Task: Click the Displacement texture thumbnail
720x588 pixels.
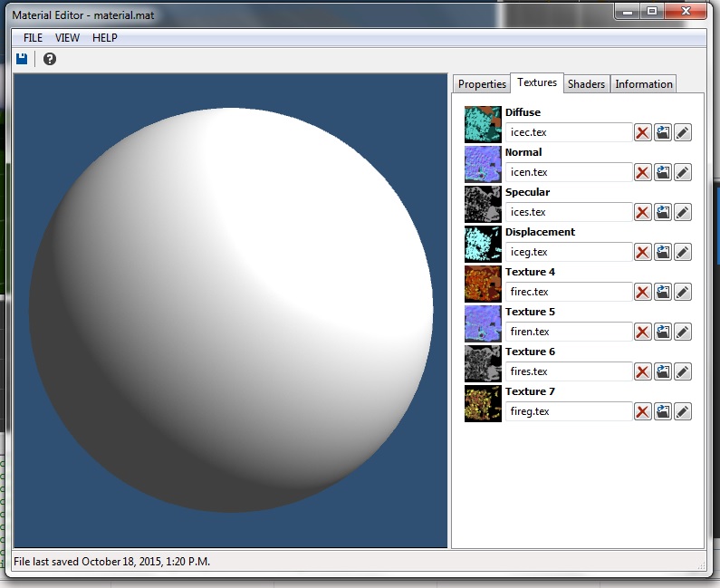Action: (483, 244)
